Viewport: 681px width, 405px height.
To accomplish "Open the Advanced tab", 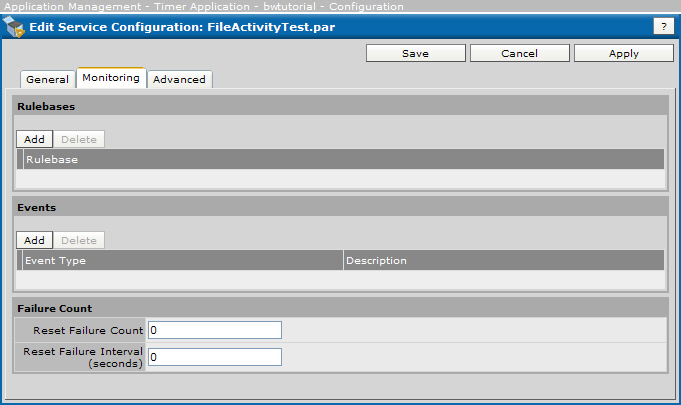I will (179, 79).
